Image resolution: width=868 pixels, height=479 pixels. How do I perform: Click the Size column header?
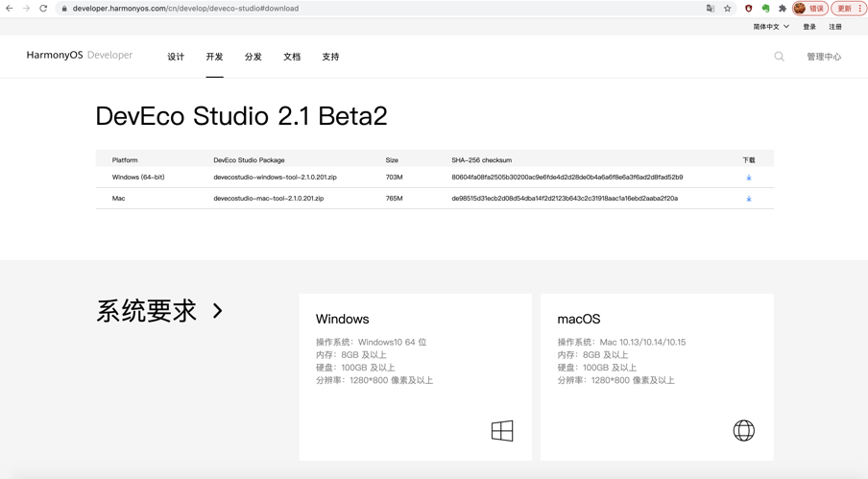[392, 160]
